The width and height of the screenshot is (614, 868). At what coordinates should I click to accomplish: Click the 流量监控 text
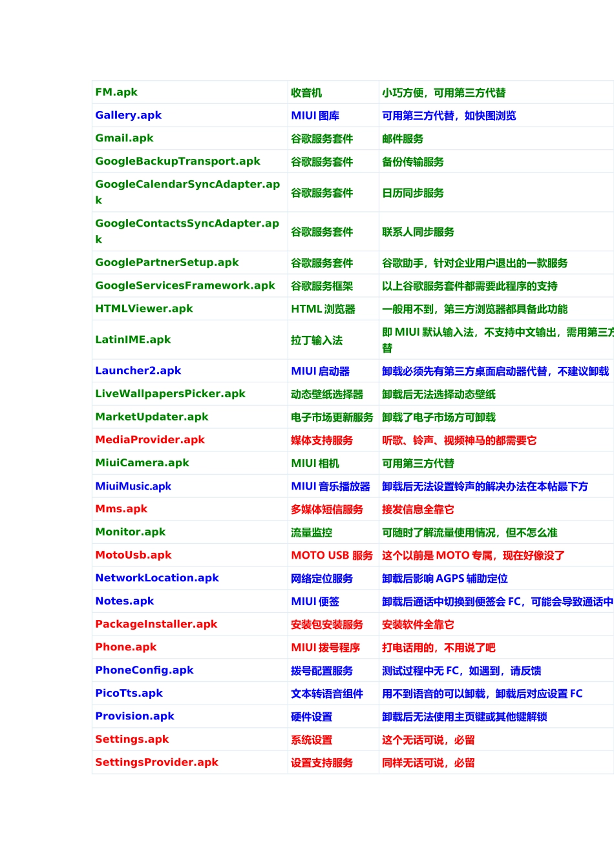pyautogui.click(x=312, y=533)
